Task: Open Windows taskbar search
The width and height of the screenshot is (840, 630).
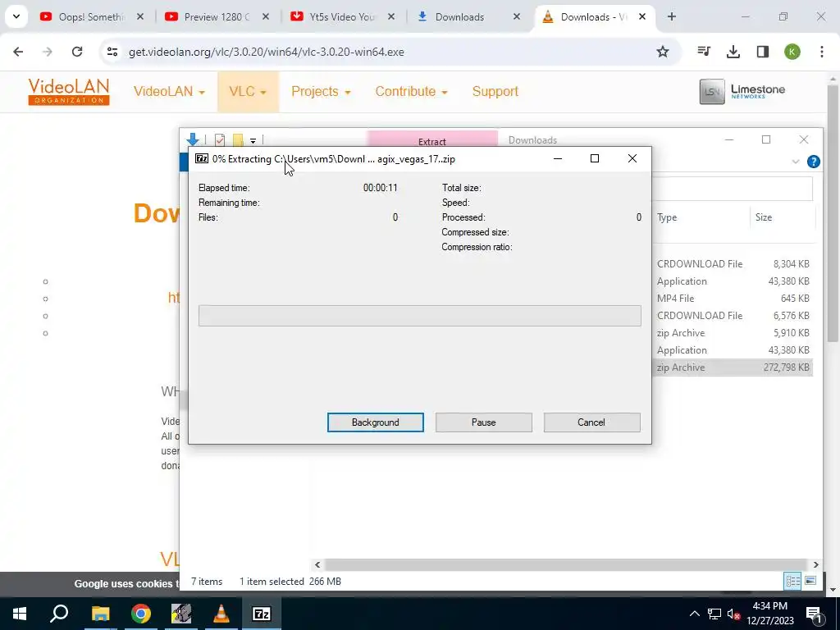Action: pos(59,614)
